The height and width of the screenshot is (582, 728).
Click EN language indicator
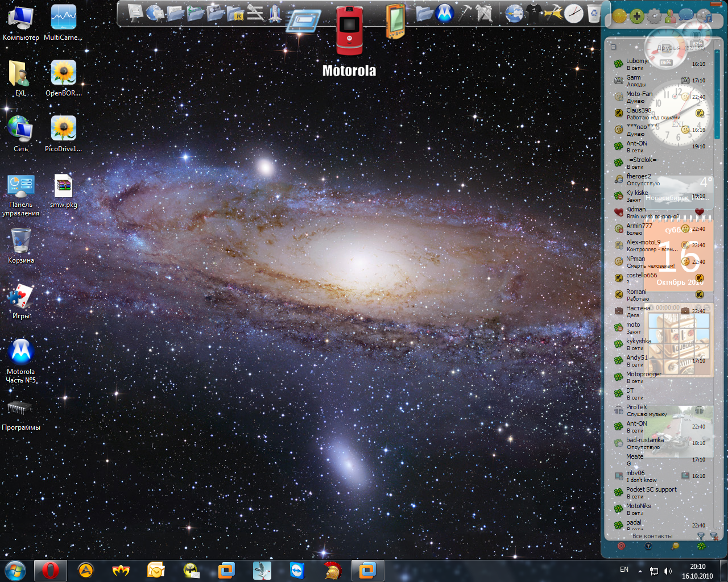624,569
